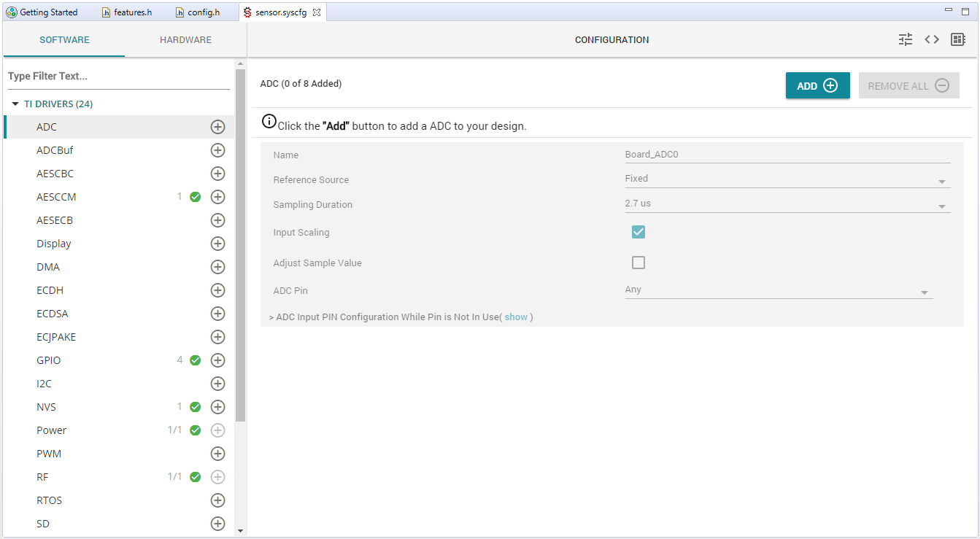Add an I2C driver with its plus icon
Screen dimensions: 980x539
pyautogui.click(x=217, y=384)
